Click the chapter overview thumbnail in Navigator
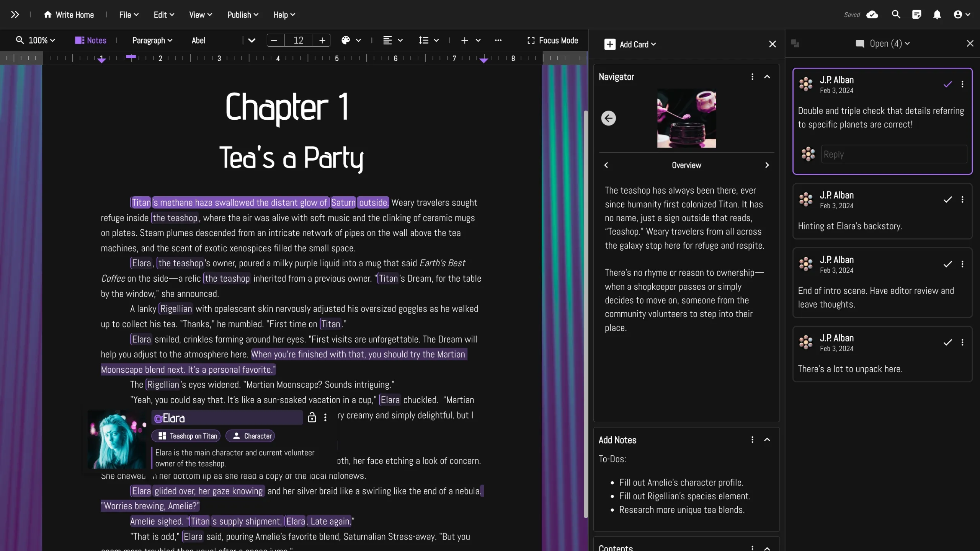The width and height of the screenshot is (980, 551). coord(685,118)
